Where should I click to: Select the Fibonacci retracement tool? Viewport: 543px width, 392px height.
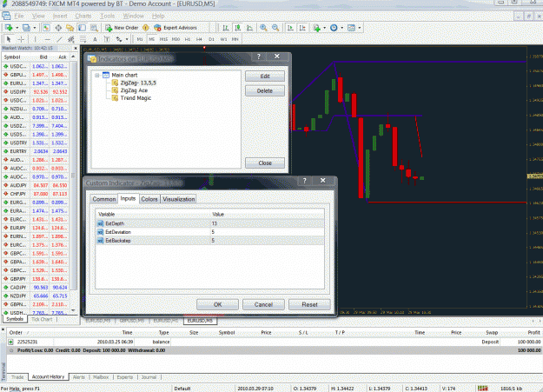83,39
